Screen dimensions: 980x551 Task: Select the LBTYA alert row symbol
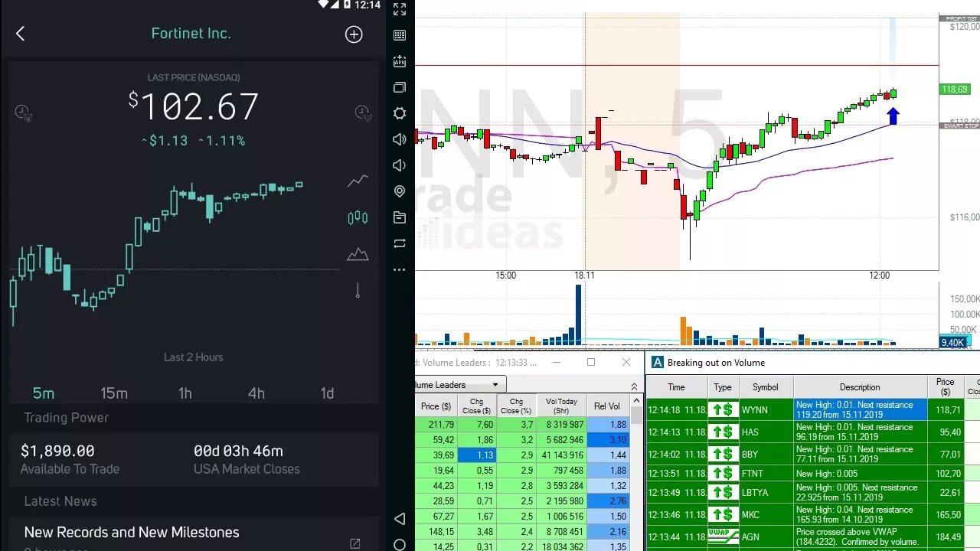click(x=755, y=493)
